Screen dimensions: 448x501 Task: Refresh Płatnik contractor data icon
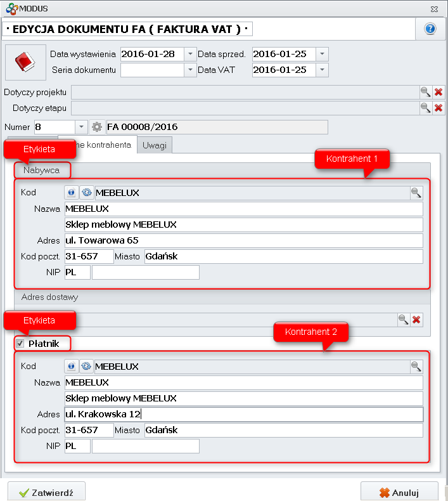tap(86, 366)
